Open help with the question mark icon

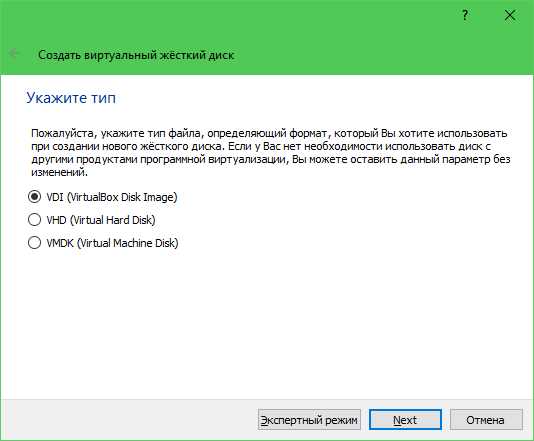[x=465, y=16]
